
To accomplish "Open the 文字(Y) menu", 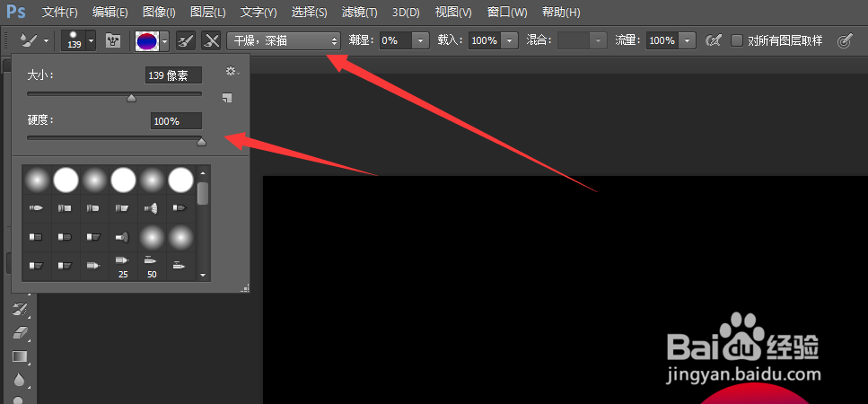I will 259,13.
